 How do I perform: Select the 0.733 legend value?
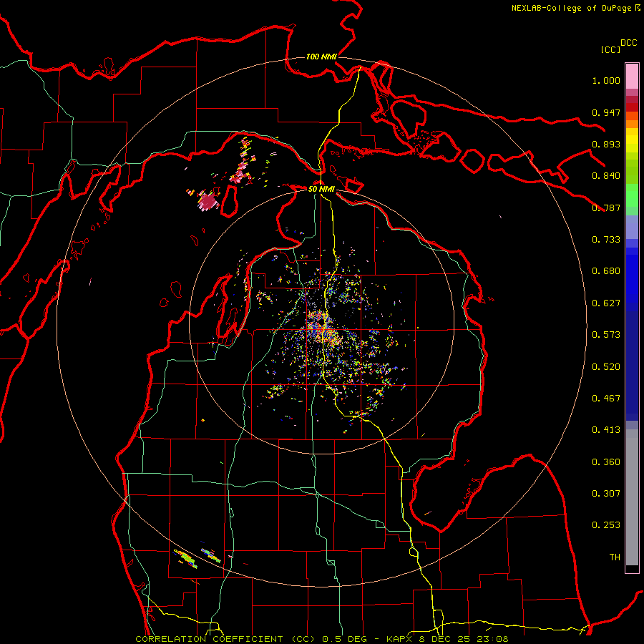606,239
